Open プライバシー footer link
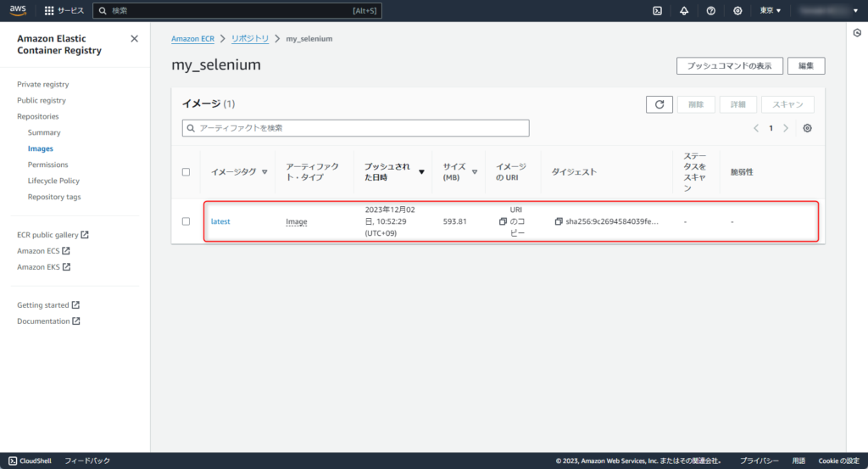Image resolution: width=868 pixels, height=469 pixels. click(759, 461)
